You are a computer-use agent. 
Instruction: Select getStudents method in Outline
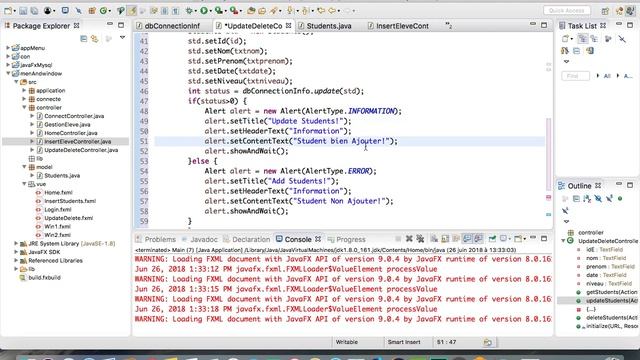[x=611, y=292]
